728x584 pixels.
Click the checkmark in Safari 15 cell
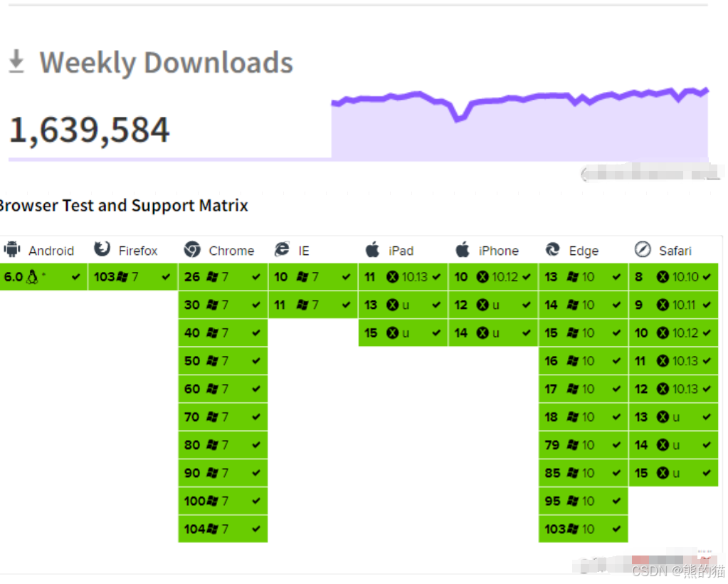(x=707, y=473)
